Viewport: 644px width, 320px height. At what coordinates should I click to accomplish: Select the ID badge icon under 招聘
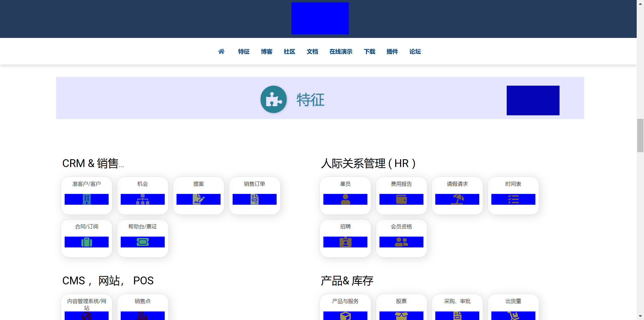pos(345,242)
